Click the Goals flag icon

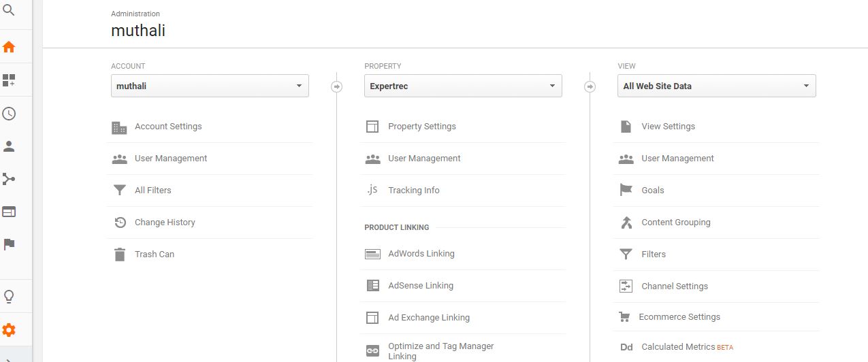pyautogui.click(x=626, y=191)
